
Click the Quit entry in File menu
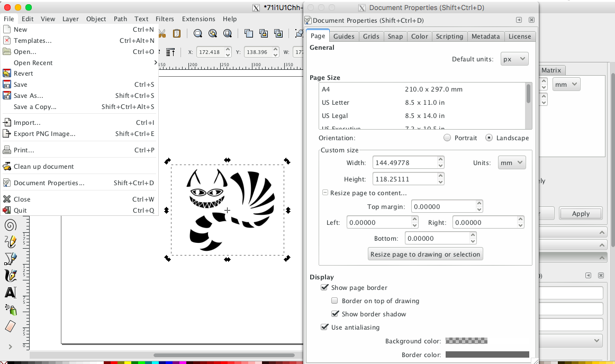(x=79, y=210)
